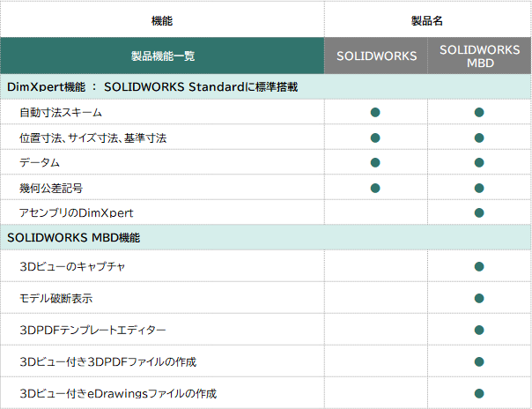Click the 製品名 header at the top
The height and width of the screenshot is (409, 532).
(427, 19)
